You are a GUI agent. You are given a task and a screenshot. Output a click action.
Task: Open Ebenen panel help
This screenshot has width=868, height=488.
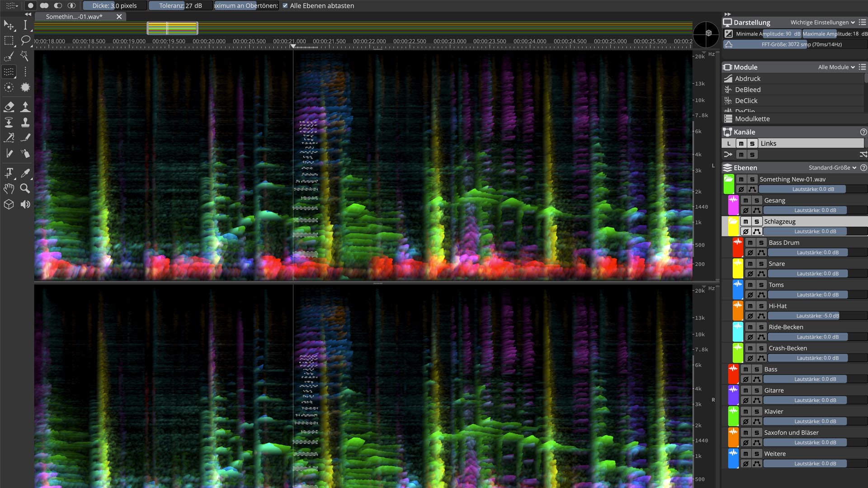(x=863, y=168)
